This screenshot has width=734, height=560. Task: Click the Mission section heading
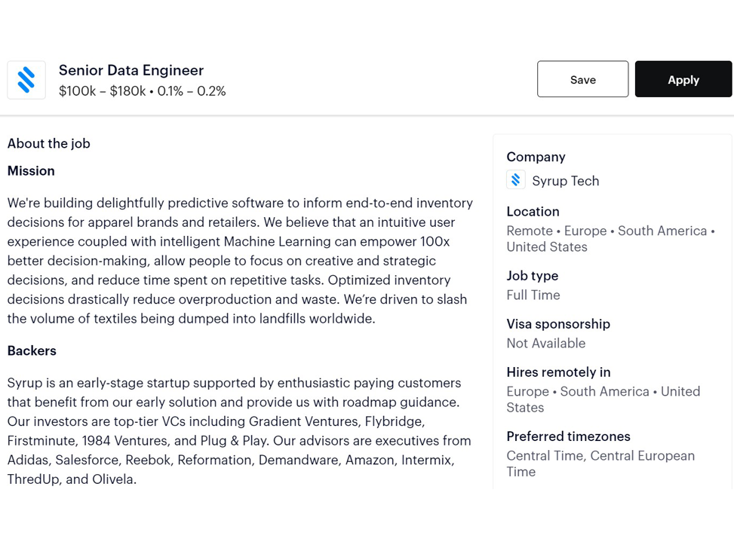click(31, 171)
